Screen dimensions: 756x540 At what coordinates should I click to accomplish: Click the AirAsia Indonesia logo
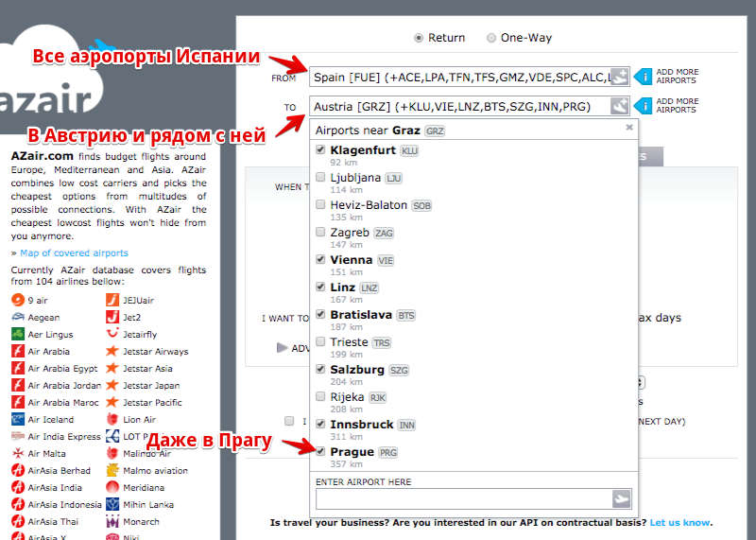pos(18,504)
